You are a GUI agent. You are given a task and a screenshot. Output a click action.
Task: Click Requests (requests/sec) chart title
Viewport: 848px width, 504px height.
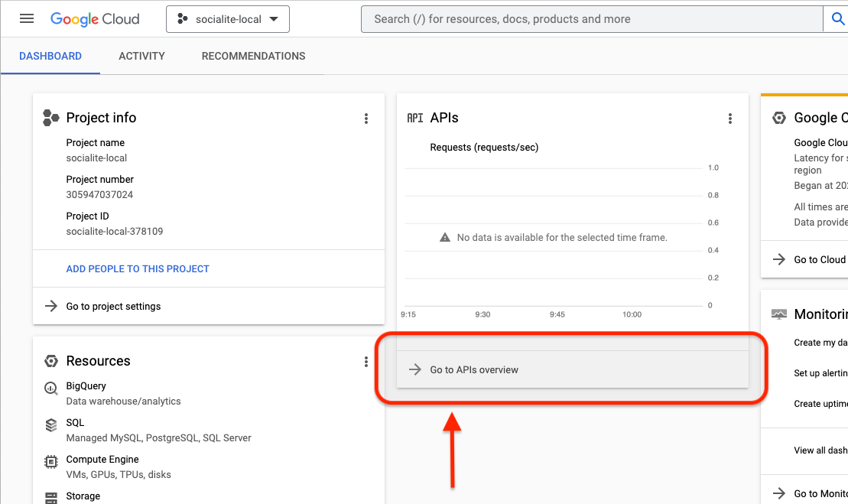click(x=484, y=147)
